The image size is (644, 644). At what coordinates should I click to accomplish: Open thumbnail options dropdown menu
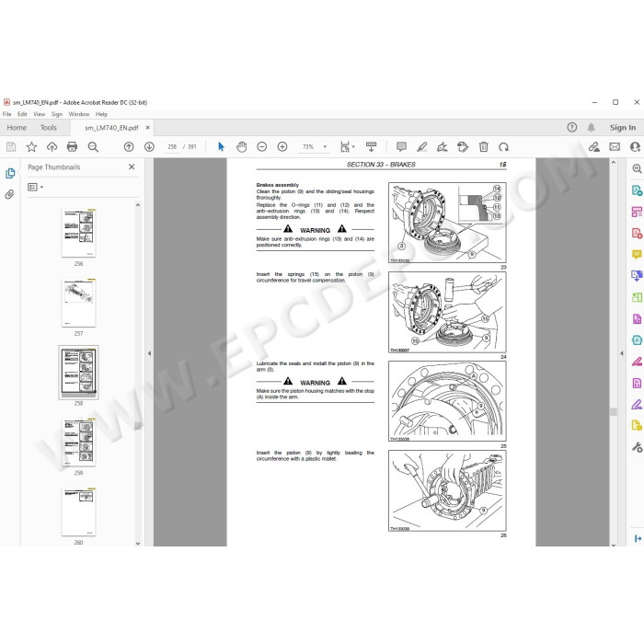(35, 188)
